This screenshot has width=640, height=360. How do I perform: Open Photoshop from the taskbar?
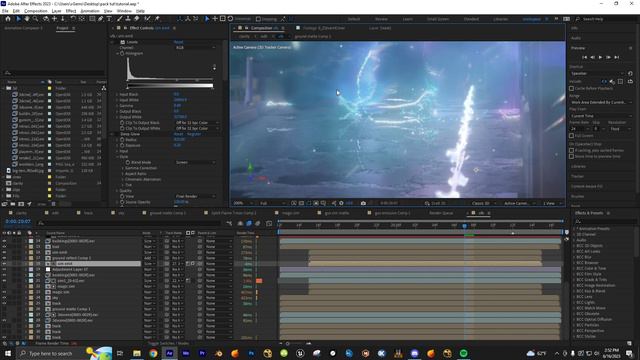[251, 353]
